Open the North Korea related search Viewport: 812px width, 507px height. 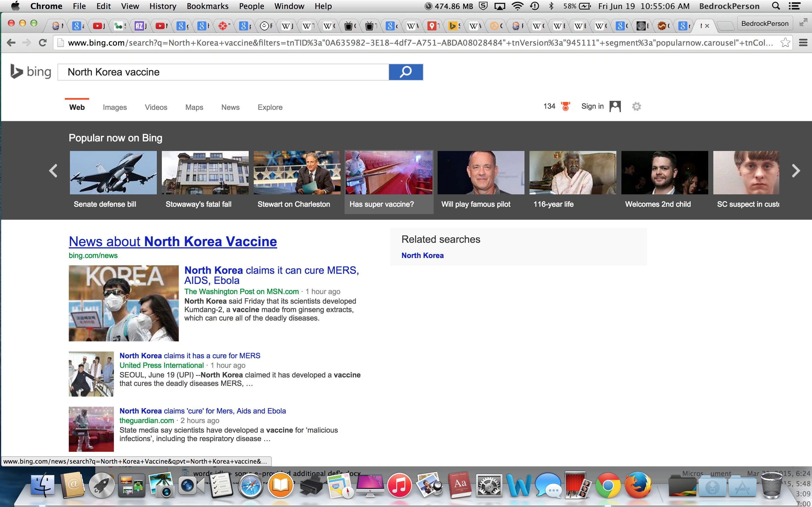click(x=422, y=255)
